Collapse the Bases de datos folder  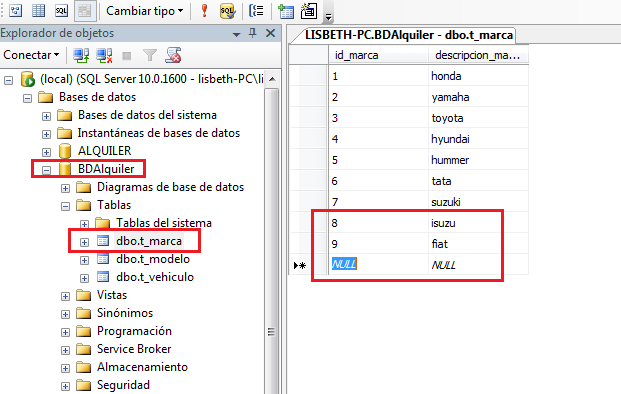coord(27,99)
